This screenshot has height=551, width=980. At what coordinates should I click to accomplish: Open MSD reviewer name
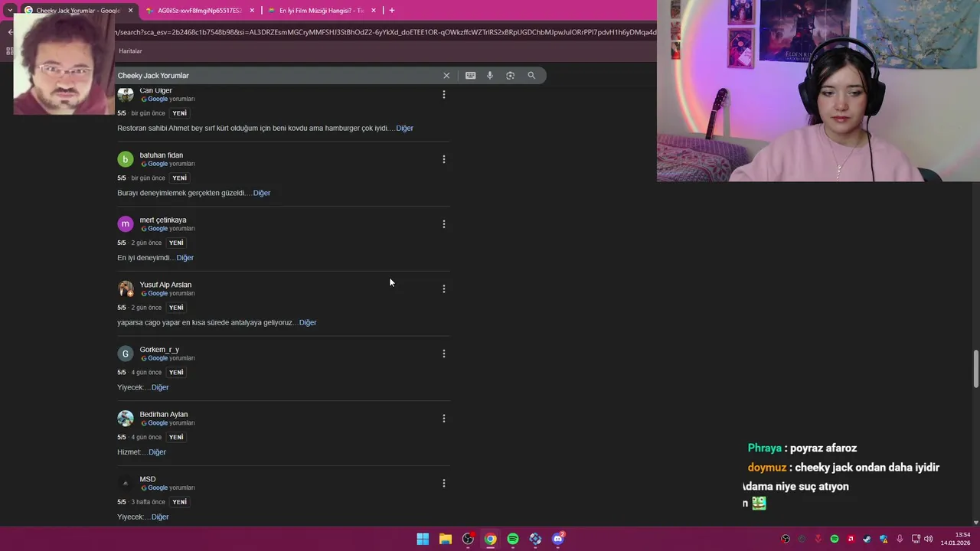[148, 480]
